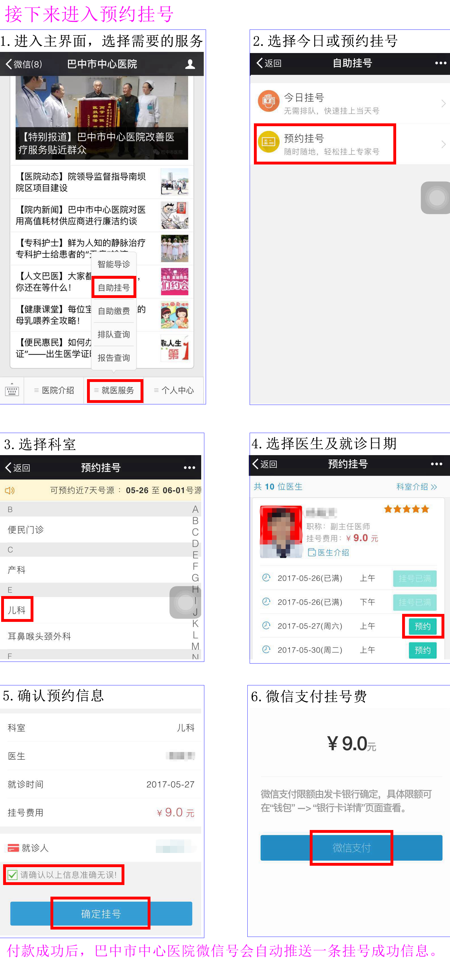This screenshot has width=450, height=980.
Task: Tap 预约 for 2017-05-27 上午
Action: click(423, 626)
